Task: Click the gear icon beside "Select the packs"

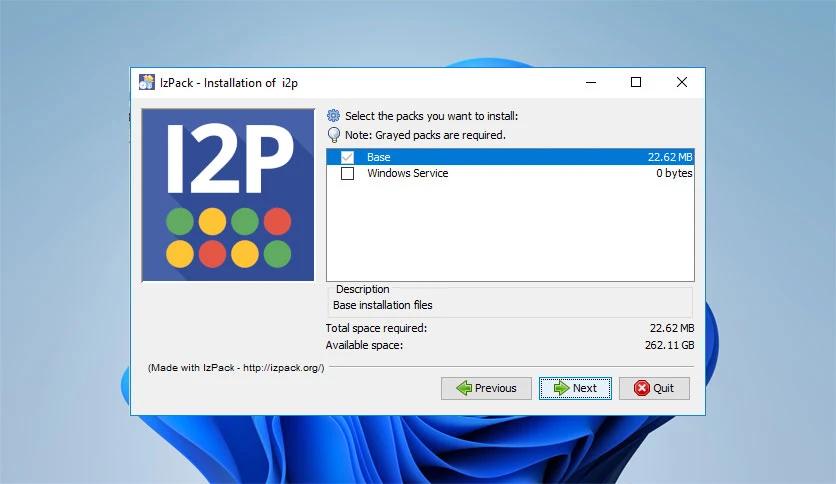Action: point(333,116)
